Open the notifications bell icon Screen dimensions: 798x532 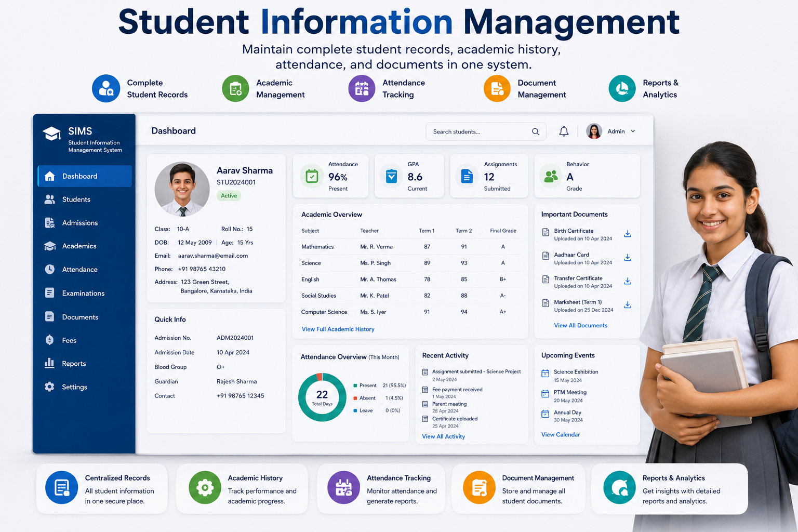tap(564, 131)
